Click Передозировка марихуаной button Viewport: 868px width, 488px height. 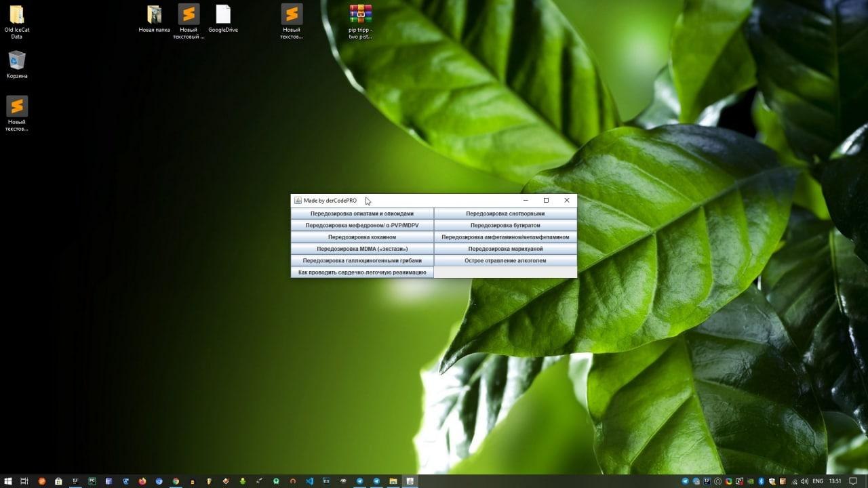pos(505,249)
